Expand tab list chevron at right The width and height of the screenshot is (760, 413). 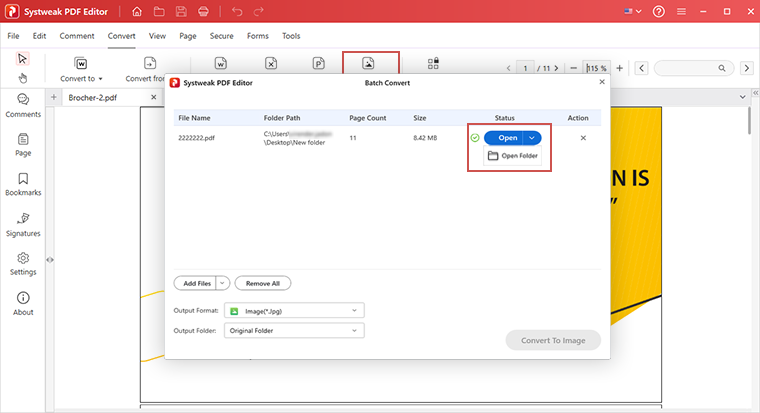[x=743, y=97]
